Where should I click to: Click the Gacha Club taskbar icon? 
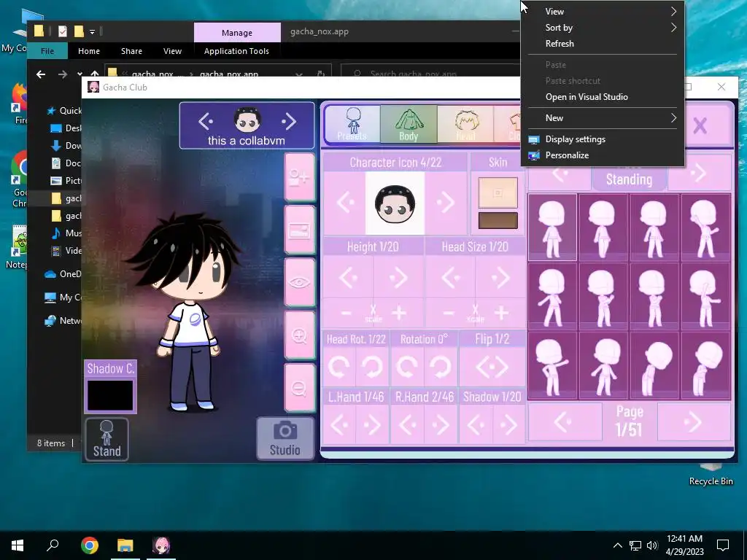pos(161,545)
